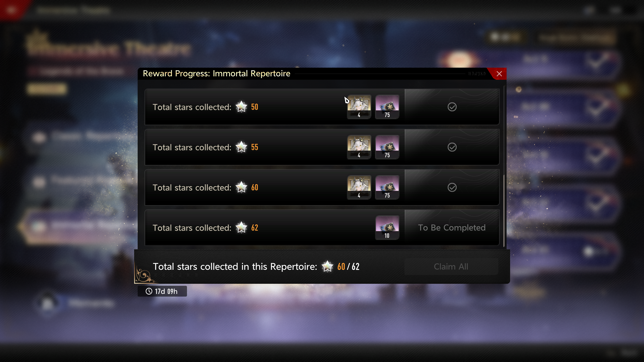The height and width of the screenshot is (362, 644).
Task: Open ticket reward in 55 stars row
Action: pyautogui.click(x=387, y=147)
